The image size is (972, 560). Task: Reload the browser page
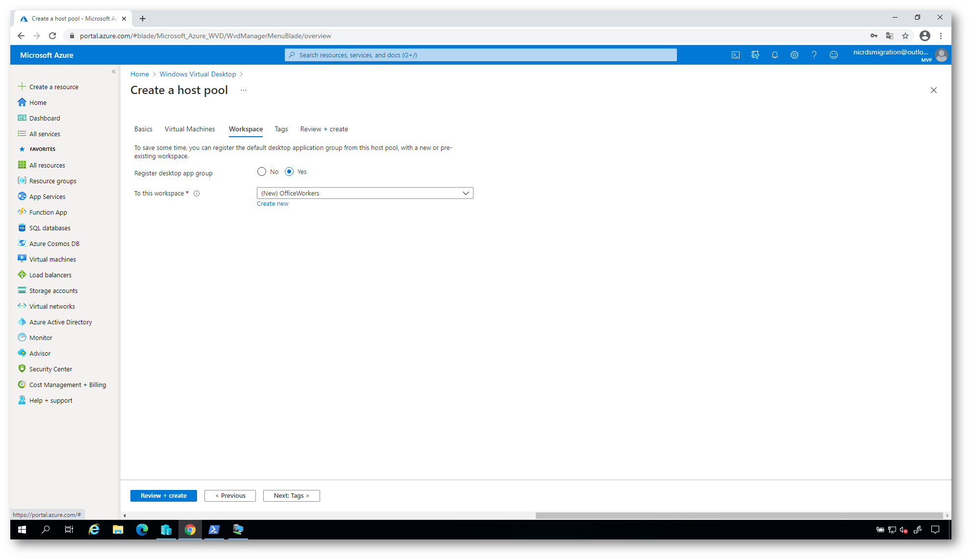pyautogui.click(x=52, y=36)
